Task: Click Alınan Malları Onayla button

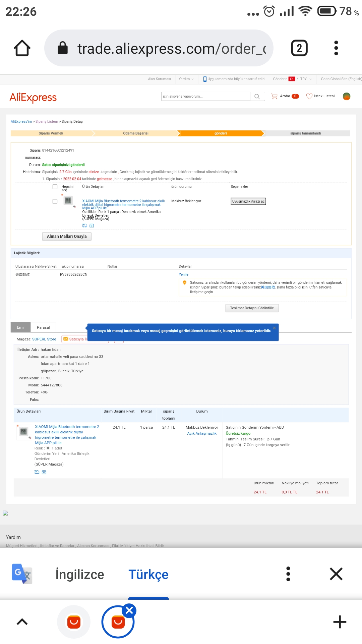Action: [67, 236]
